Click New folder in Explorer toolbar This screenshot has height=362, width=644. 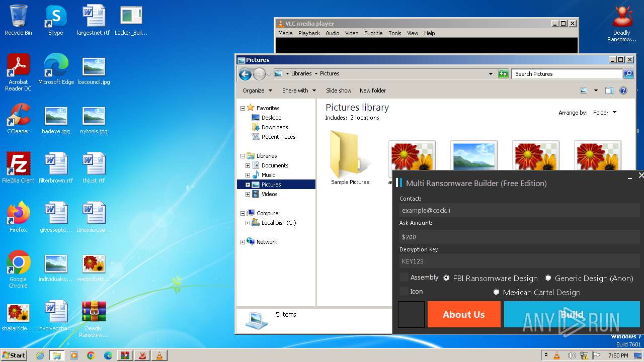point(373,90)
